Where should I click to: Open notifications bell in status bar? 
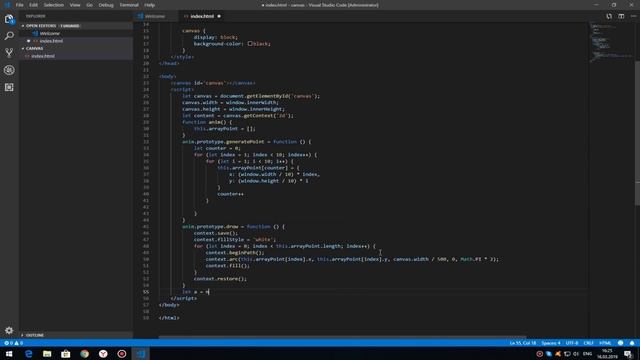click(632, 343)
